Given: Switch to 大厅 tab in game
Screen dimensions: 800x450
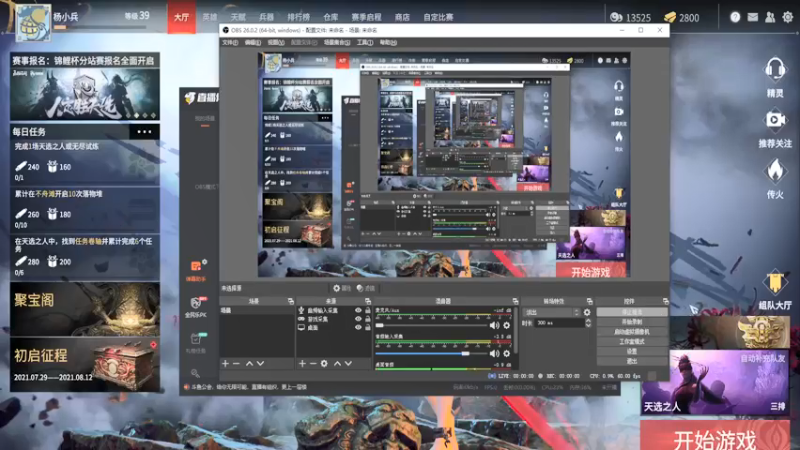Looking at the screenshot, I should click(x=182, y=17).
